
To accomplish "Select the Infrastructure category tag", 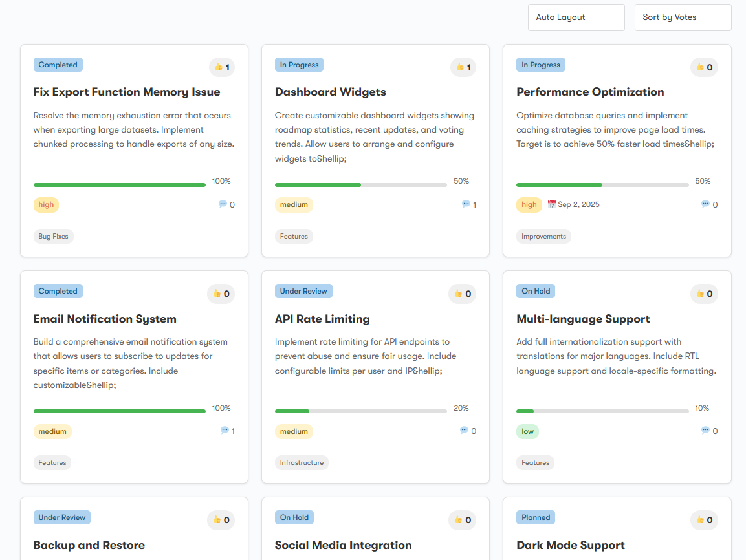I will point(302,463).
